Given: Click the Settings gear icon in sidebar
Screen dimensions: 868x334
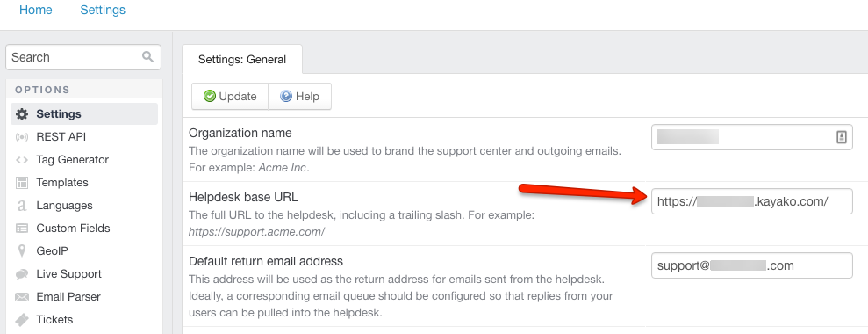Looking at the screenshot, I should coord(22,114).
